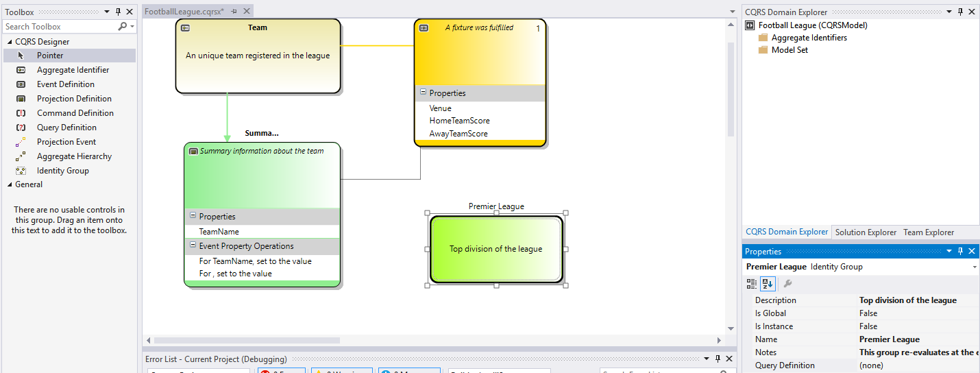Screen dimensions: 980x373
Task: Select the Premier League identity group shape
Action: pyautogui.click(x=496, y=249)
